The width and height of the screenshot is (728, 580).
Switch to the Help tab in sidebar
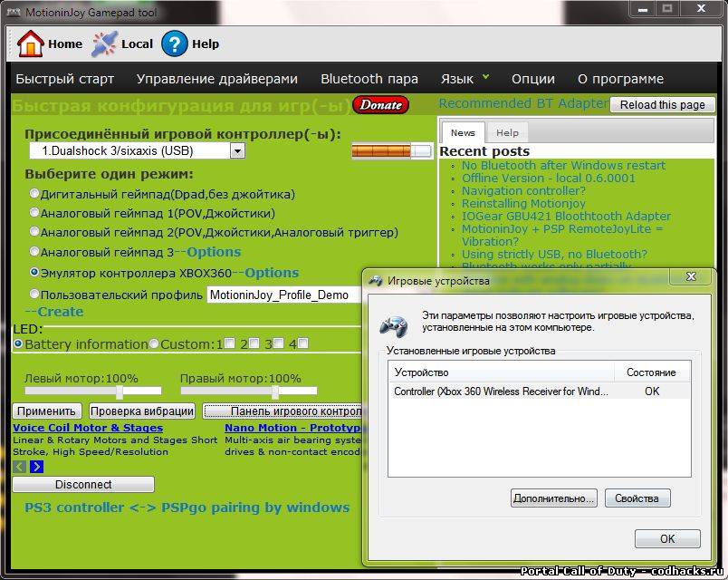[507, 133]
